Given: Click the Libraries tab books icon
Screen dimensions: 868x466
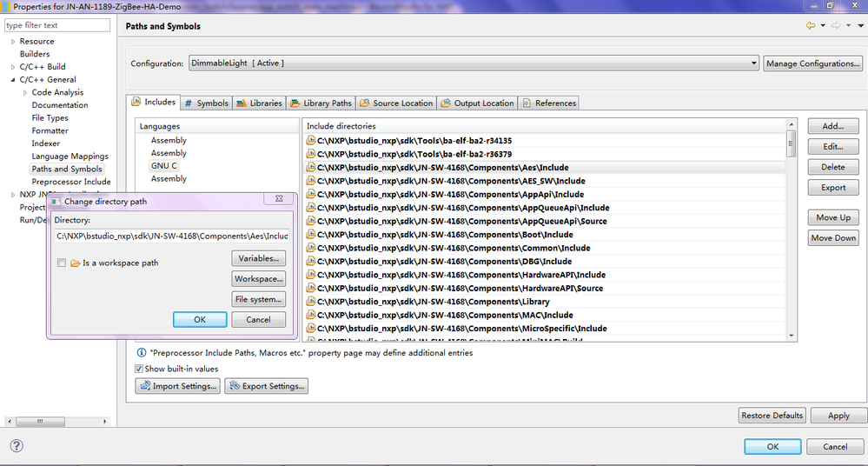Looking at the screenshot, I should [x=241, y=103].
